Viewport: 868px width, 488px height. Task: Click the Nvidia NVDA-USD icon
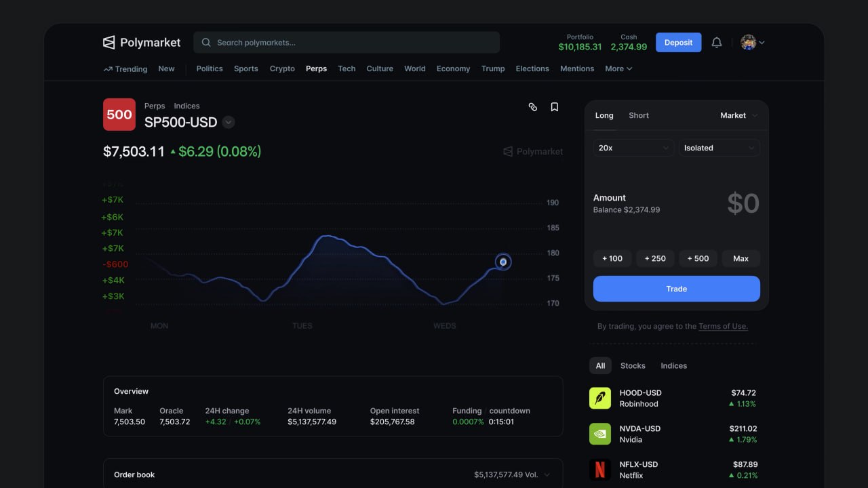(600, 434)
